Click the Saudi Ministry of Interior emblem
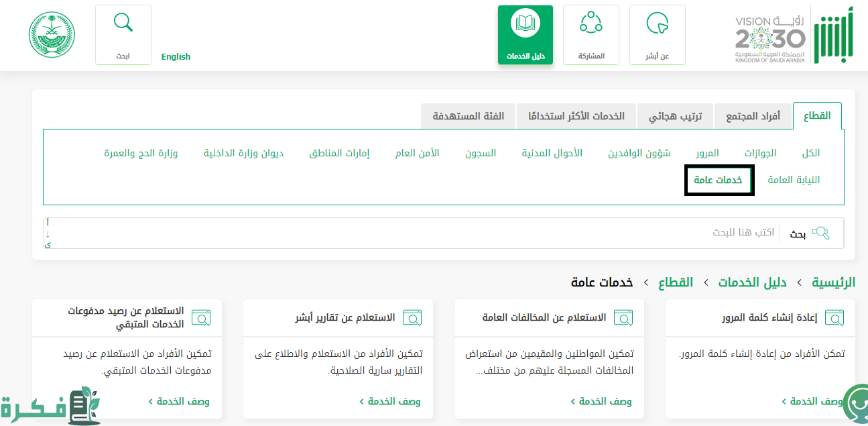The image size is (868, 426). pos(52,34)
